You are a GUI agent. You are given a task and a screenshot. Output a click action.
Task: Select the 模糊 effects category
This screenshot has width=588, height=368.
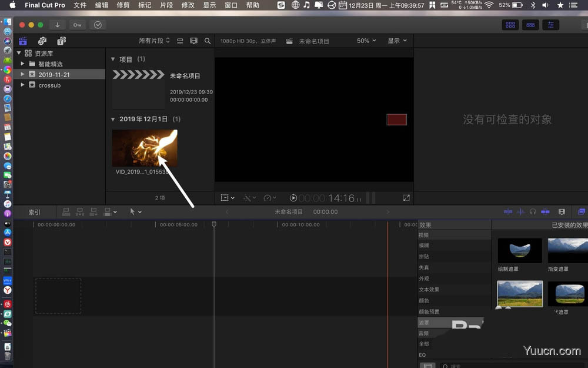tap(454, 246)
